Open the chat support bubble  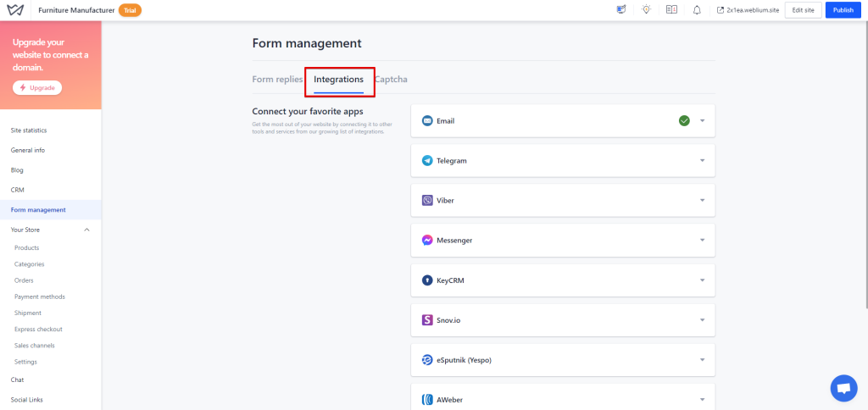point(843,388)
